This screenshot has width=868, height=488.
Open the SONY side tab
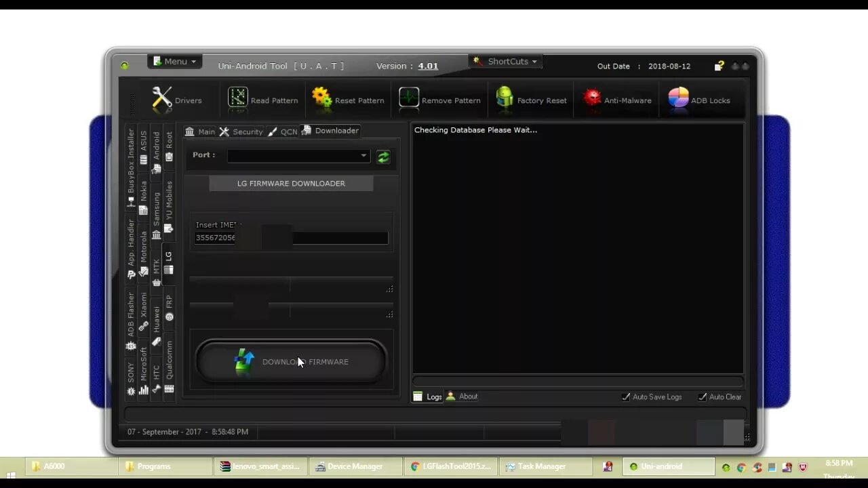(131, 379)
